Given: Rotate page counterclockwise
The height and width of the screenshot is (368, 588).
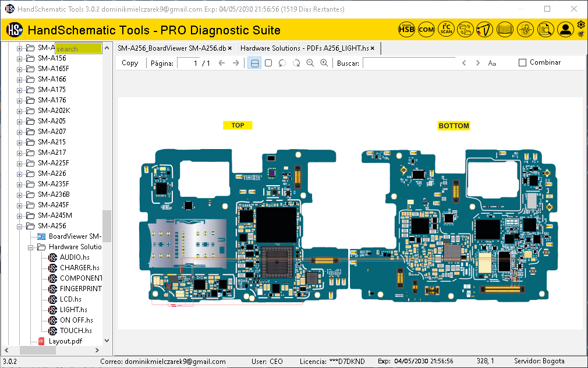Looking at the screenshot, I should 282,63.
